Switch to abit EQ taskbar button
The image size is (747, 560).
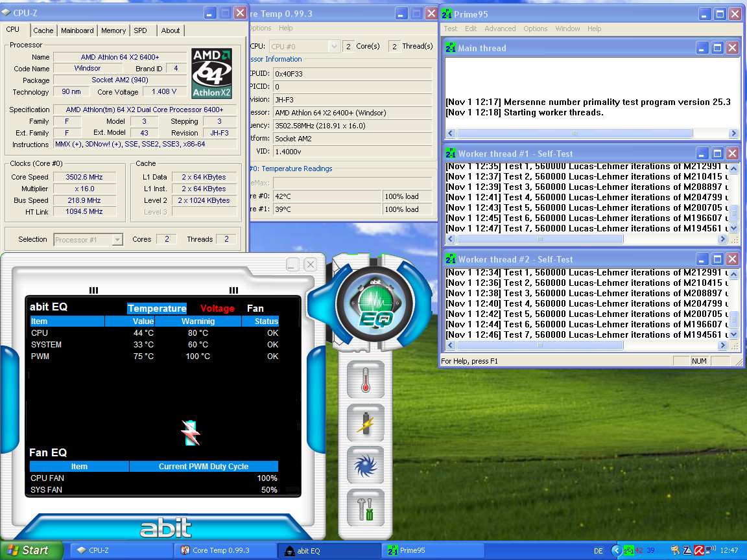click(x=329, y=550)
